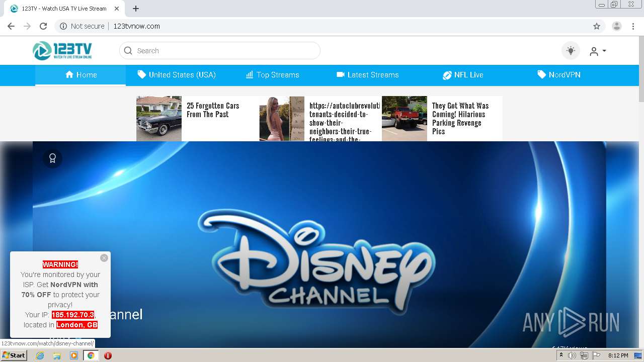Screen dimensions: 644x362
Task: Click the featured badge icon on banner
Action: point(52,158)
